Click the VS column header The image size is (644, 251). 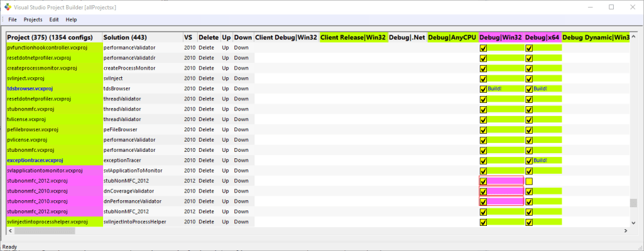190,37
